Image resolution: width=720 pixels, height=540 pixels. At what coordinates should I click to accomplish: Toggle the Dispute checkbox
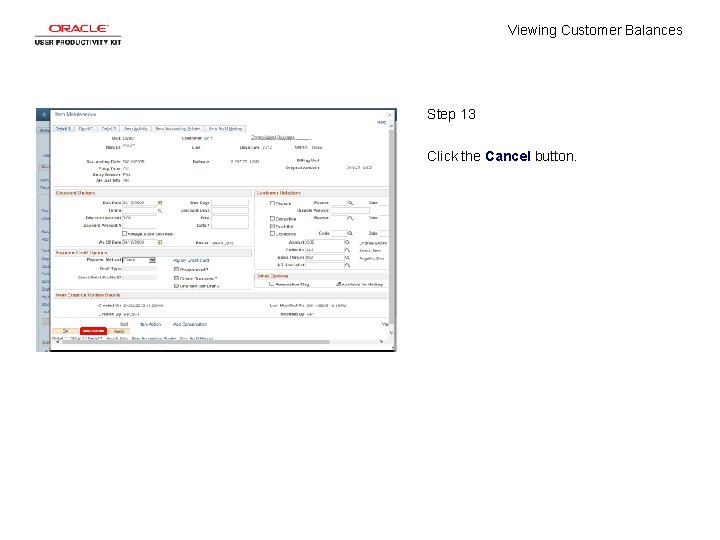[x=272, y=203]
